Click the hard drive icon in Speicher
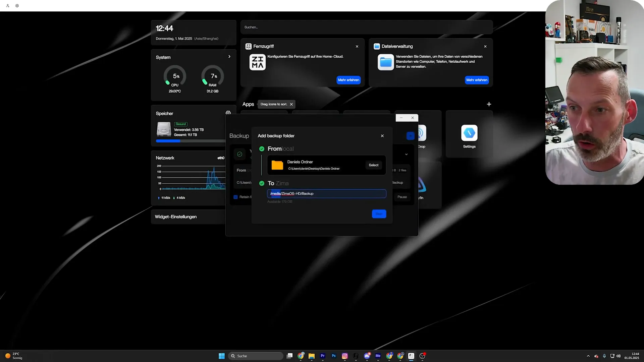 tap(164, 129)
